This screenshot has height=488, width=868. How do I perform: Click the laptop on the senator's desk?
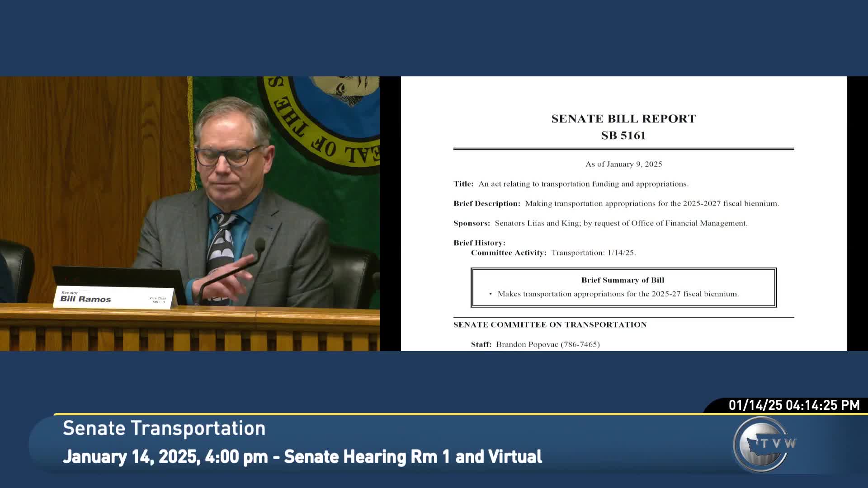(118, 277)
